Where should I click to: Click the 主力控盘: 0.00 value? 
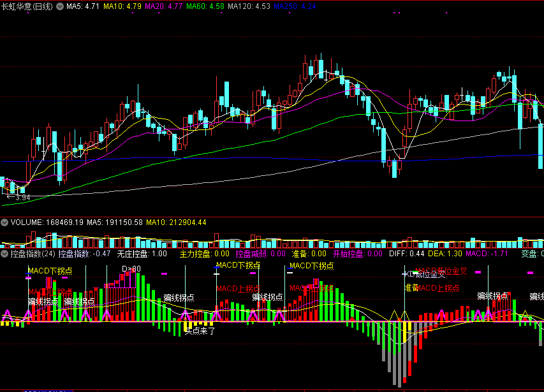pyautogui.click(x=204, y=254)
